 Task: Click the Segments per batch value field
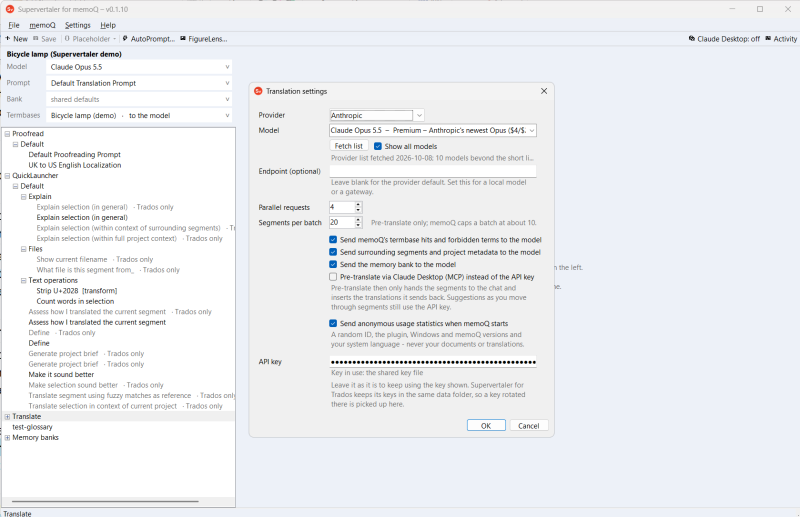(342, 223)
